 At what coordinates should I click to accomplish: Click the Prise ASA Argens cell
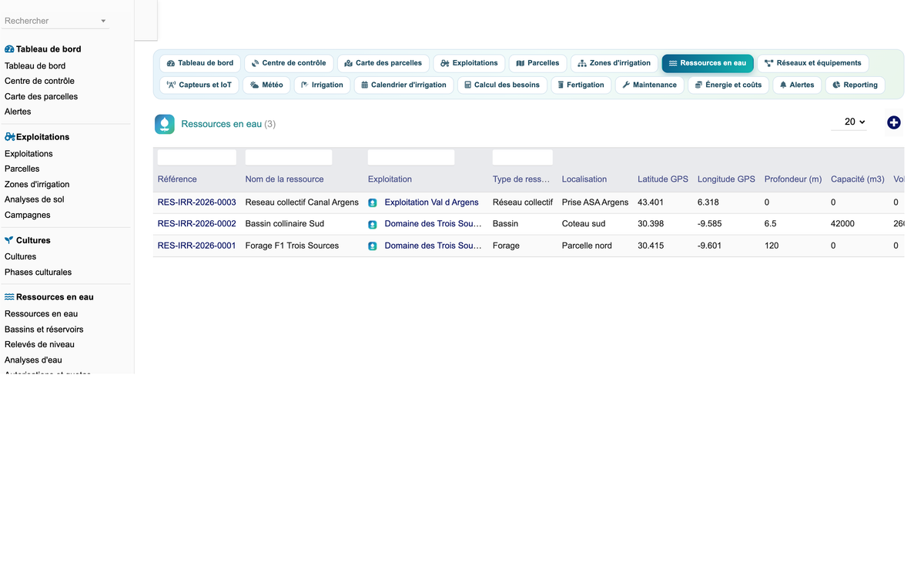(x=595, y=202)
